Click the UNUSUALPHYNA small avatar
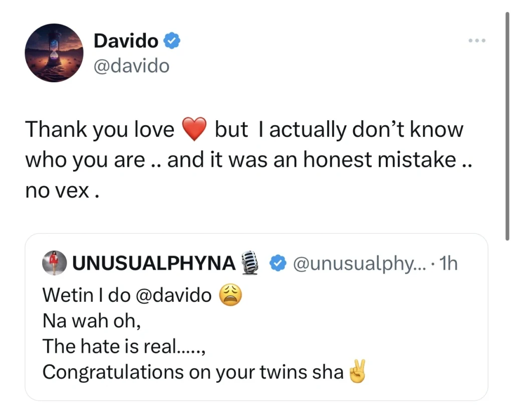Viewport: 513px width, 420px height. click(55, 263)
